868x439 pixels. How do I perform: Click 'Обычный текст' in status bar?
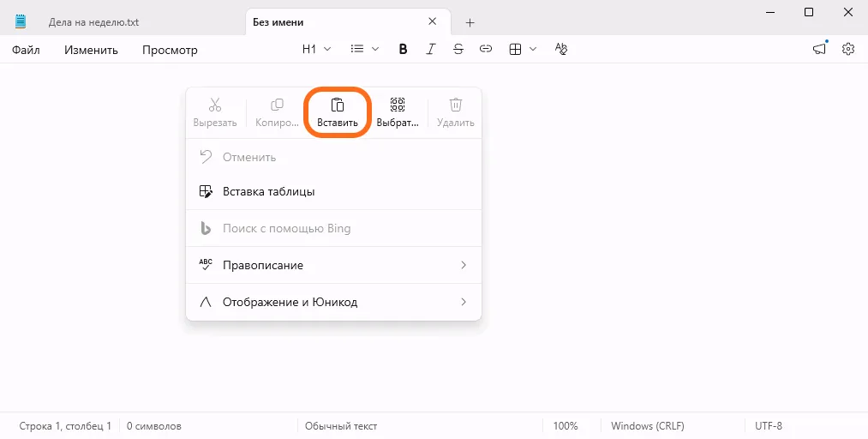[x=341, y=426]
